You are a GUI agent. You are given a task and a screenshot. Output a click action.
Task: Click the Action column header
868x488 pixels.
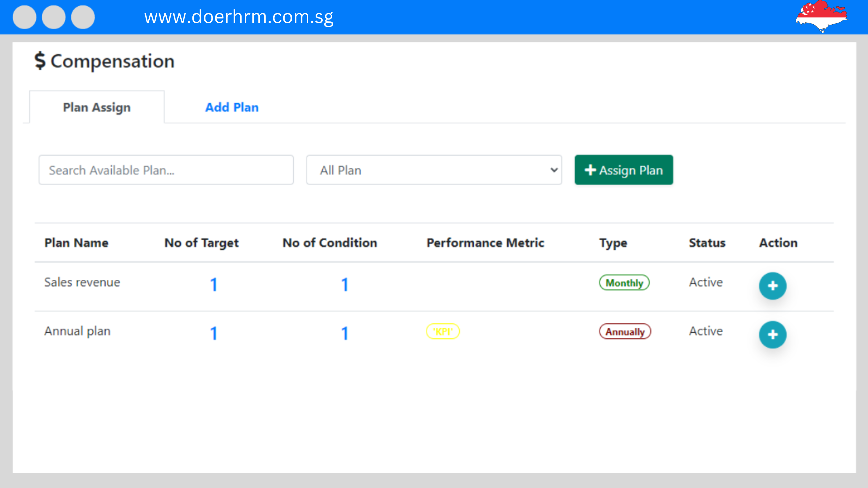coord(778,242)
